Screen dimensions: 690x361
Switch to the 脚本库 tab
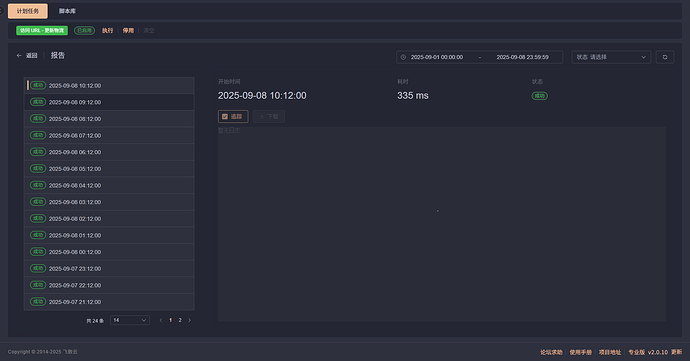[x=67, y=11]
